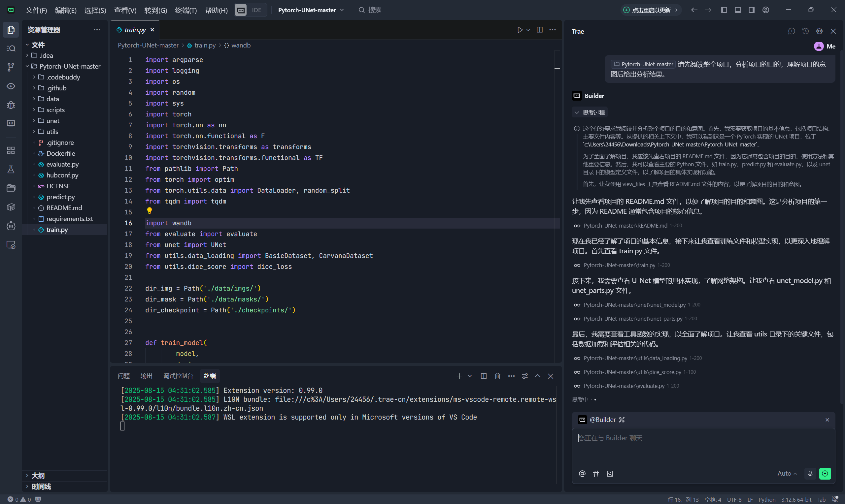845x504 pixels.
Task: Collapse the 思考过程 section
Action: click(590, 112)
